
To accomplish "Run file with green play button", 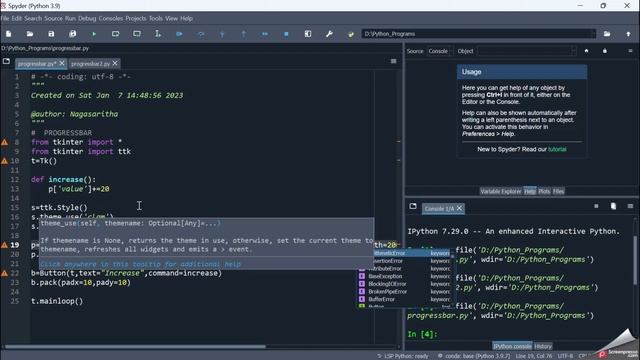I will [x=94, y=34].
